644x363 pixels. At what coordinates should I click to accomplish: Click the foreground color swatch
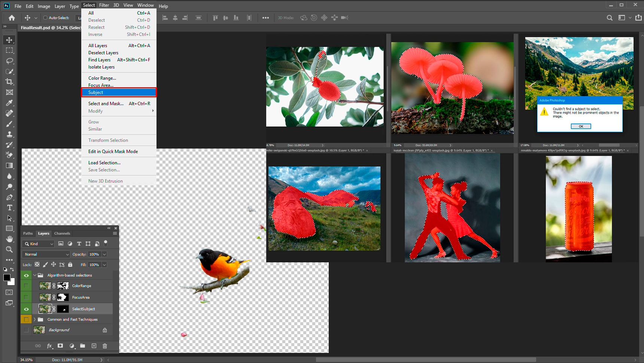tap(7, 277)
